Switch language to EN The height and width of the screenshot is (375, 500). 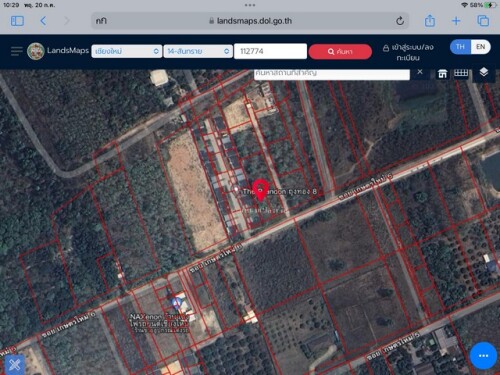[x=480, y=47]
